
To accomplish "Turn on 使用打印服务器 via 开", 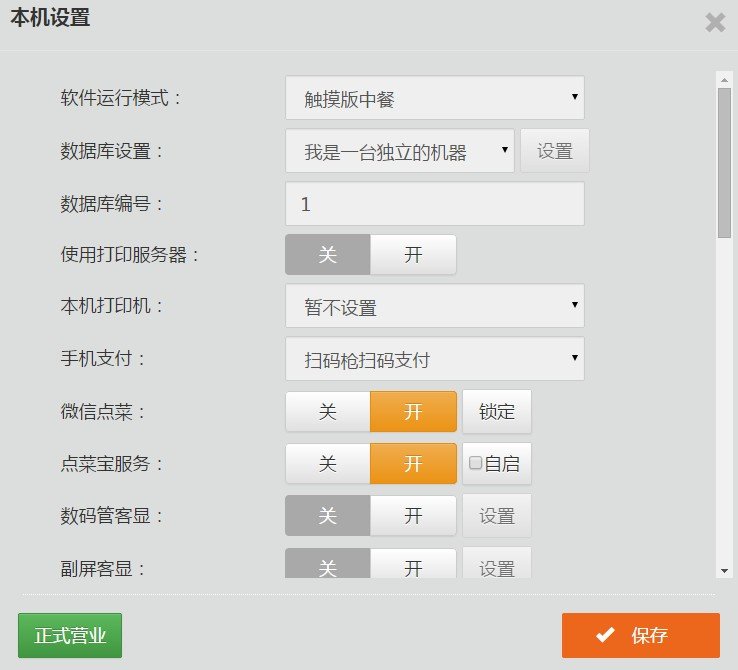I will click(413, 255).
